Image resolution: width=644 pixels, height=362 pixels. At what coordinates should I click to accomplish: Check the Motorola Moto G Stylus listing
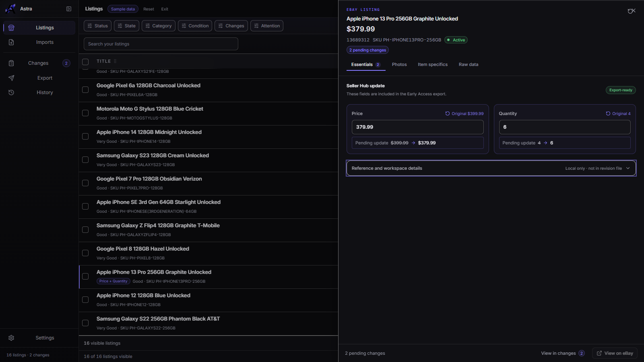click(x=85, y=113)
